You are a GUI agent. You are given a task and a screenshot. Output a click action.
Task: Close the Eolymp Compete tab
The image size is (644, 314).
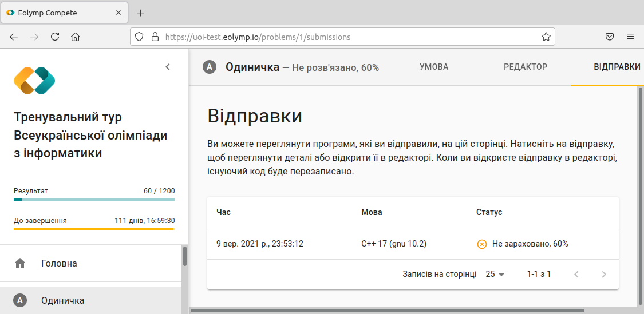coord(118,13)
